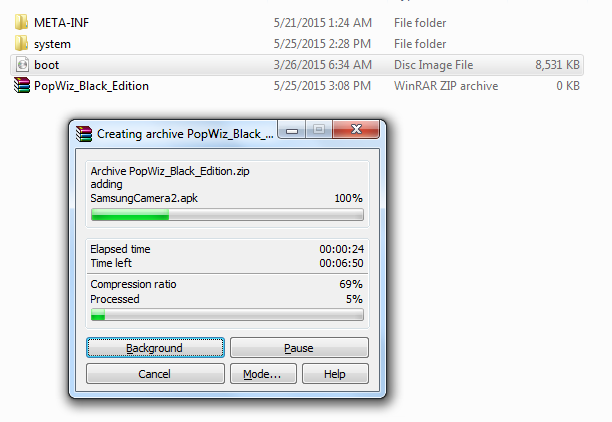Click the PopWiz_Black_Edition WinRAR archive icon
Image resolution: width=612 pixels, height=422 pixels.
click(22, 85)
